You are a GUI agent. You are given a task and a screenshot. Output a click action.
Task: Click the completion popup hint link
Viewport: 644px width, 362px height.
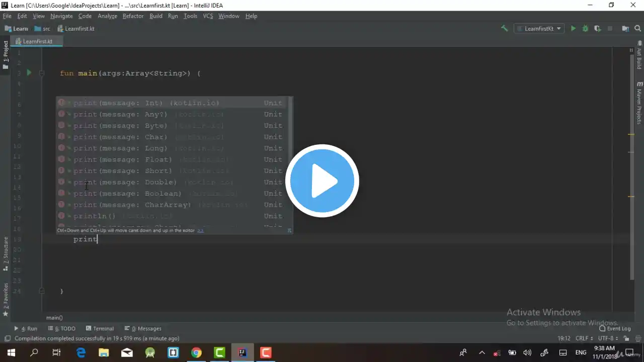[200, 230]
